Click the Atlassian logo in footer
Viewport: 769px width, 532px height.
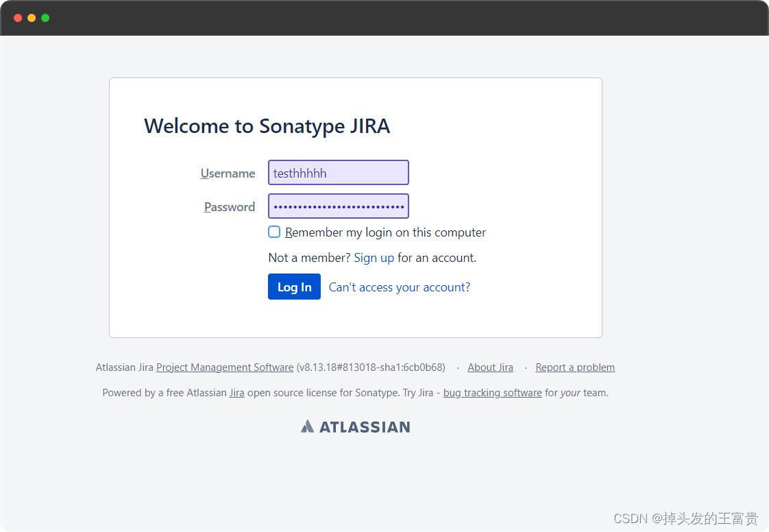[x=356, y=426]
